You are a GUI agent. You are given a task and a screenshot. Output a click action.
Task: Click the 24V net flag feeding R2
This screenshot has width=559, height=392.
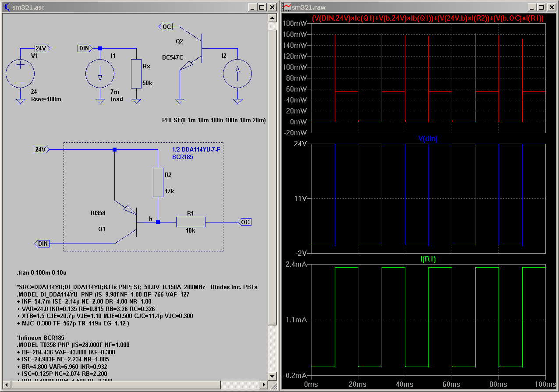[x=42, y=149]
